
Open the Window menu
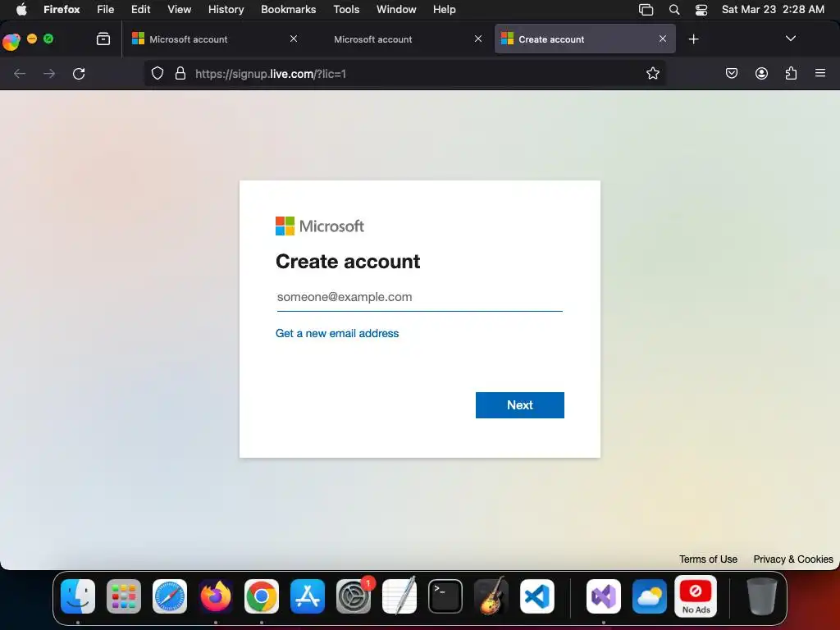396,9
